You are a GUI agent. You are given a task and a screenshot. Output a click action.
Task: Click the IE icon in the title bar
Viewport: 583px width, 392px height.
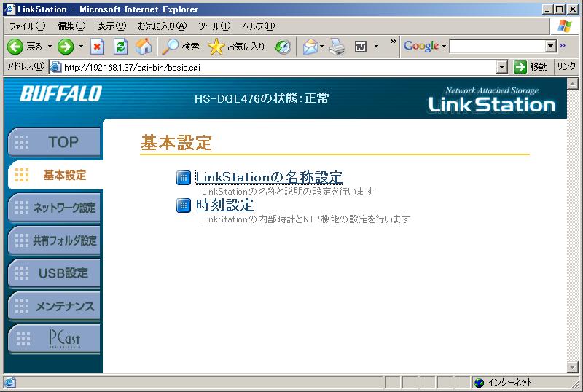pyautogui.click(x=9, y=9)
